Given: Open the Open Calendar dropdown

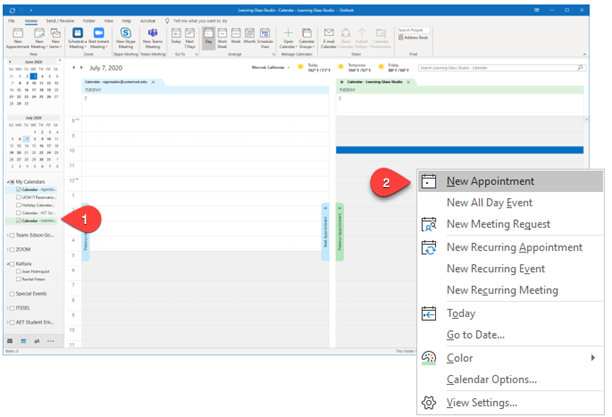Looking at the screenshot, I should point(288,38).
